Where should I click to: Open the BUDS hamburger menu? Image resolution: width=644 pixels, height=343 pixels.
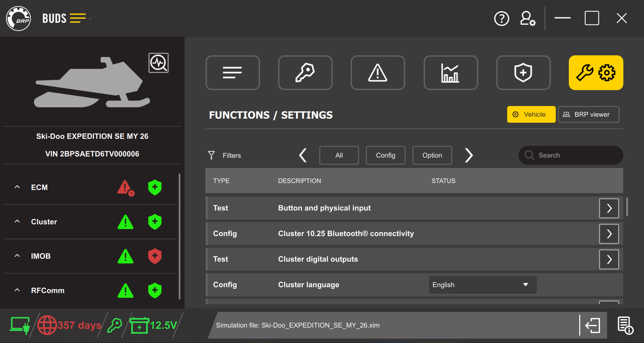tap(78, 18)
